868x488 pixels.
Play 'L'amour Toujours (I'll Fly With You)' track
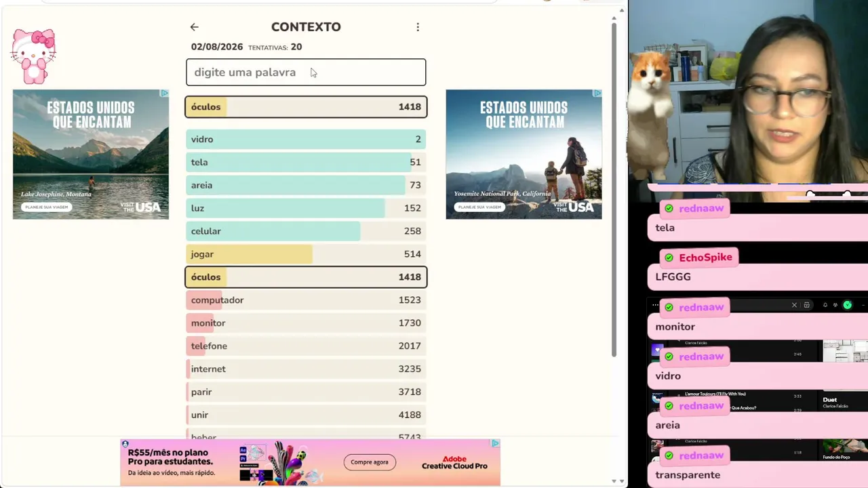(715, 394)
